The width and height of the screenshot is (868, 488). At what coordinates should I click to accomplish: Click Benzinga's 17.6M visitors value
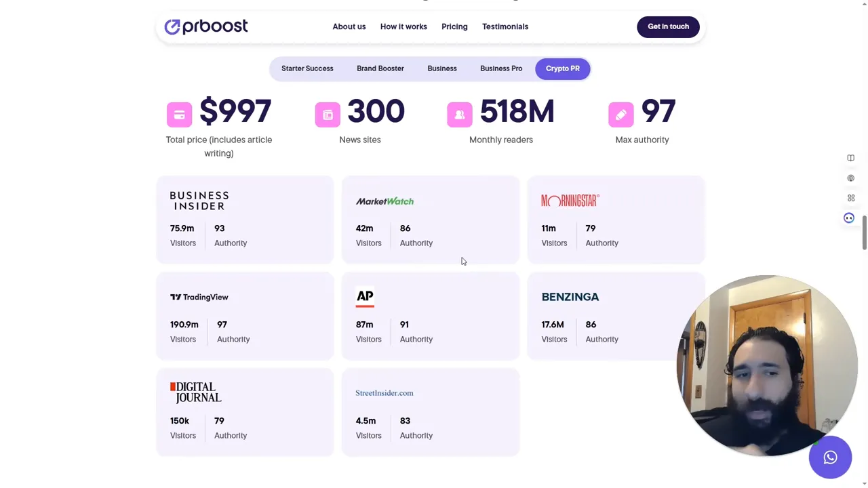(x=553, y=325)
